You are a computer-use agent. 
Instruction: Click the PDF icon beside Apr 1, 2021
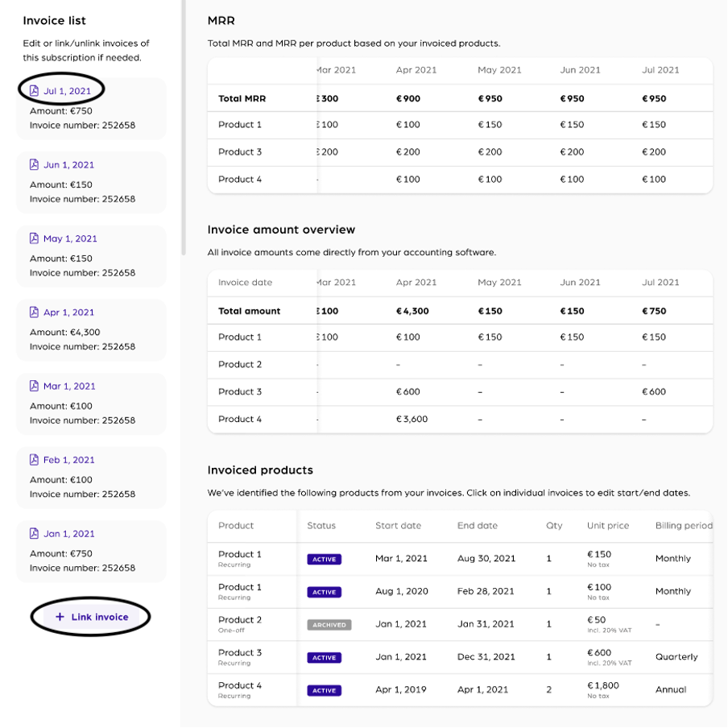click(x=34, y=312)
